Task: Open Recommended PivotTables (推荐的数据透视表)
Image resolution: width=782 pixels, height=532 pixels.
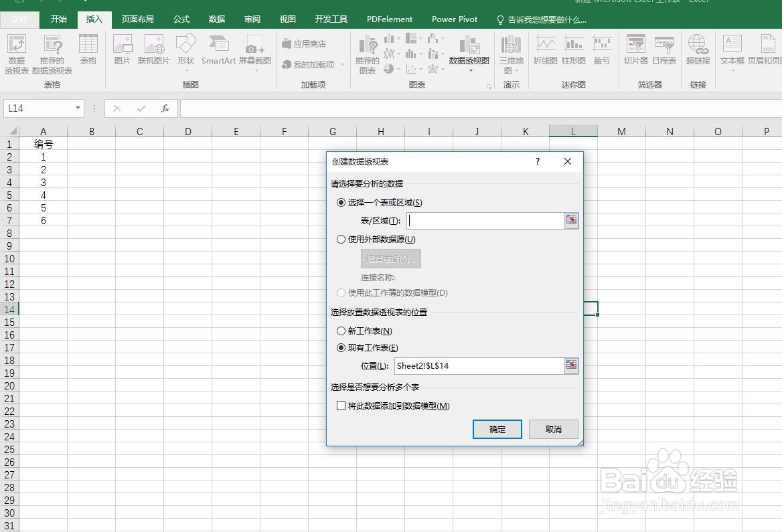Action: click(x=52, y=54)
